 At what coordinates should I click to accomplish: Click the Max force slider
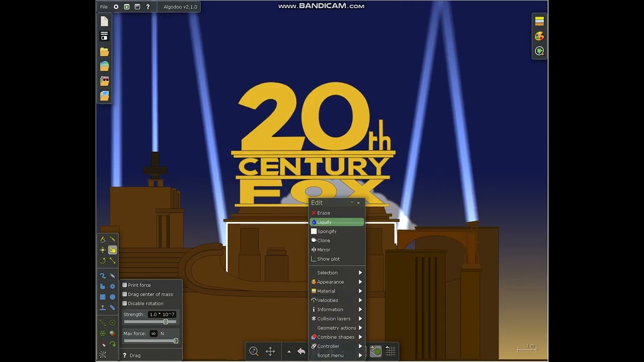point(151,341)
